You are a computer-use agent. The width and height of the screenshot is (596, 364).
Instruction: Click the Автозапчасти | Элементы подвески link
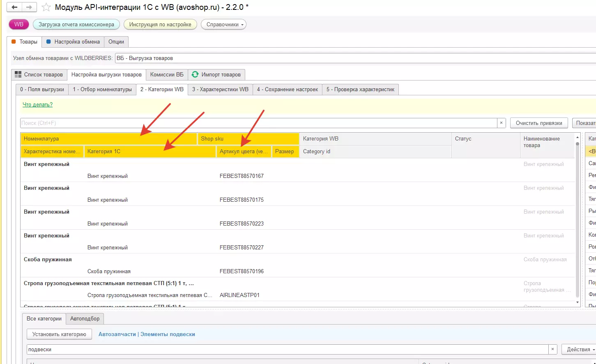[x=147, y=334]
